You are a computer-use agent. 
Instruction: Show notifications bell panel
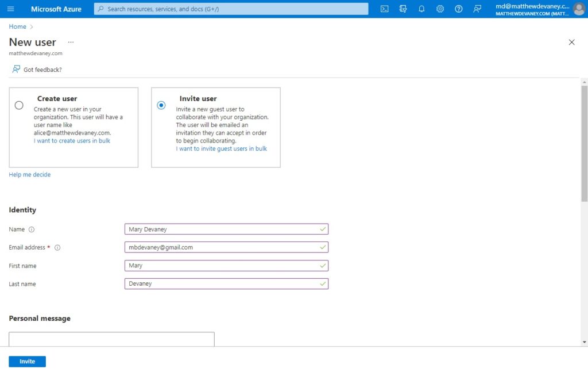pos(421,9)
